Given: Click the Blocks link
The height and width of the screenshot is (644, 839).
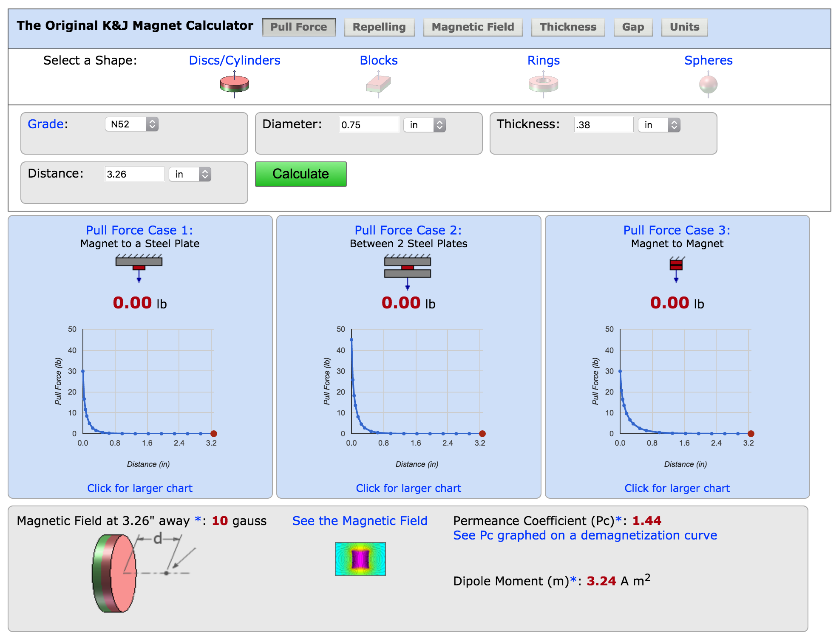Looking at the screenshot, I should [x=378, y=60].
